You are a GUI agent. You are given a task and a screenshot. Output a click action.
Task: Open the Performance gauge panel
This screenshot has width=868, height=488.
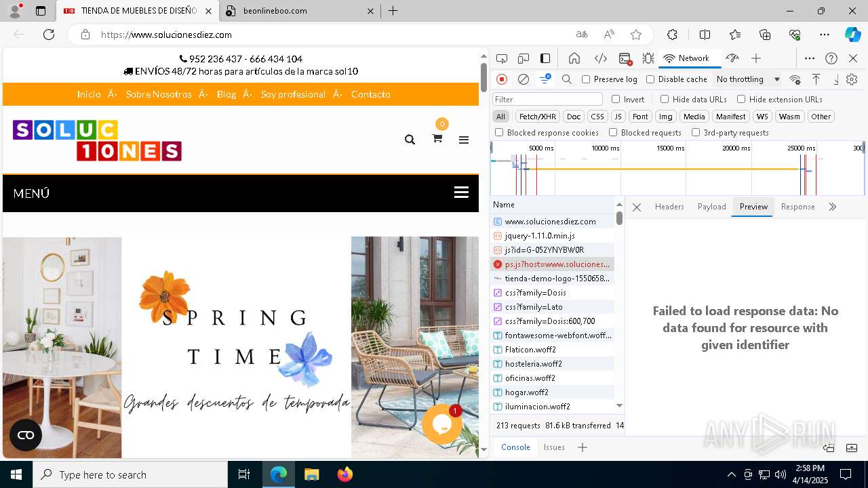(732, 58)
